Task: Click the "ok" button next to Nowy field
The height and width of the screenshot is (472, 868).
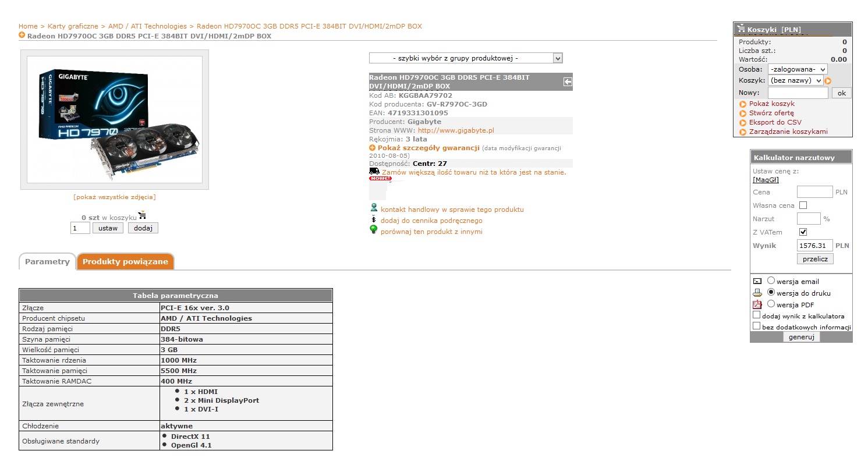Action: coord(841,93)
